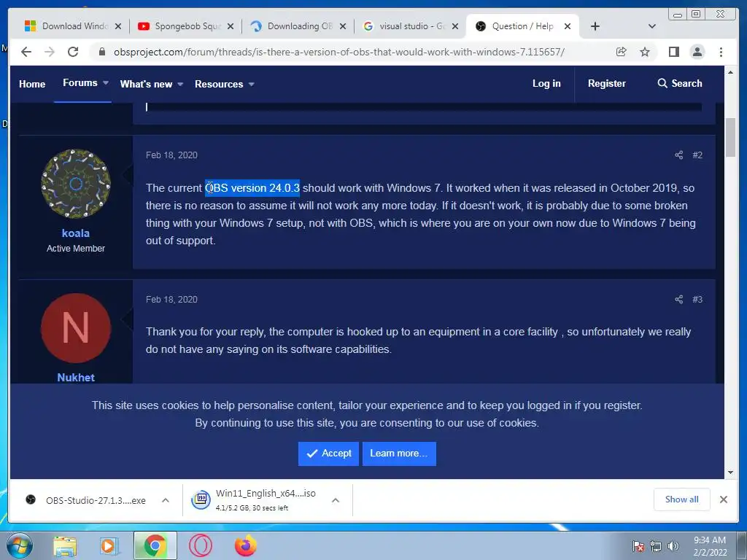
Task: Click the address bar URL
Action: pos(339,52)
